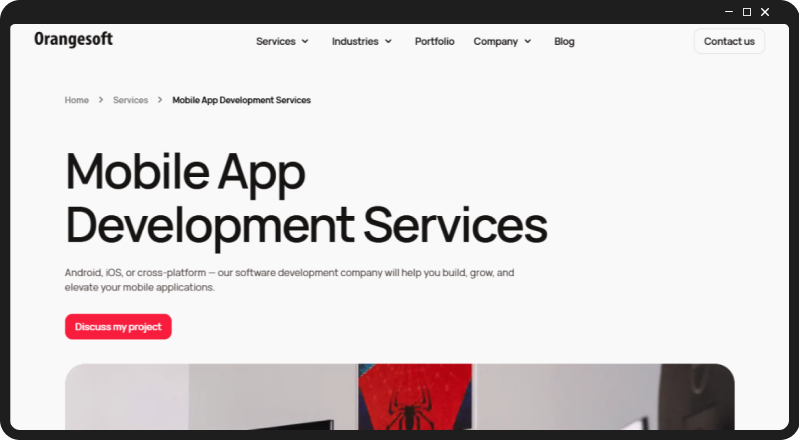Close the window with the X icon
799x440 pixels.
(x=765, y=12)
